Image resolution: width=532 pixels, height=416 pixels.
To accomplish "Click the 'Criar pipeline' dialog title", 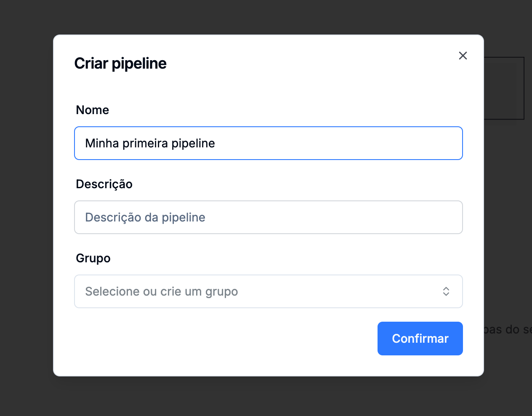I will [120, 64].
